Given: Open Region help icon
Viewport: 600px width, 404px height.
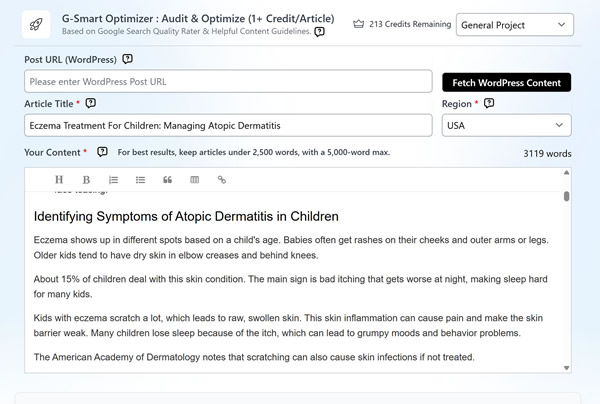Looking at the screenshot, I should coord(489,103).
